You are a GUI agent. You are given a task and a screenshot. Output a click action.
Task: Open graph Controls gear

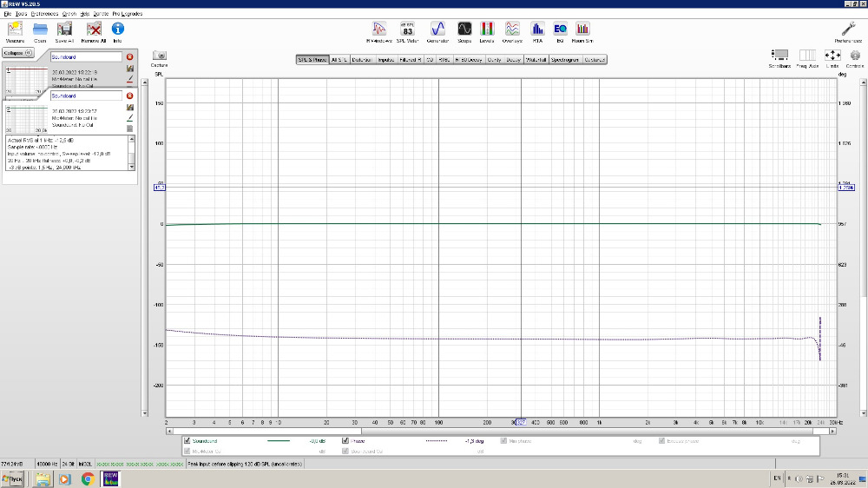coord(855,58)
